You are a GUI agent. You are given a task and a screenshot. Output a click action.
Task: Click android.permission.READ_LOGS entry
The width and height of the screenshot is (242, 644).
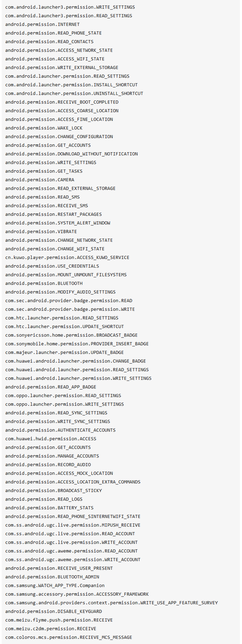(44, 499)
